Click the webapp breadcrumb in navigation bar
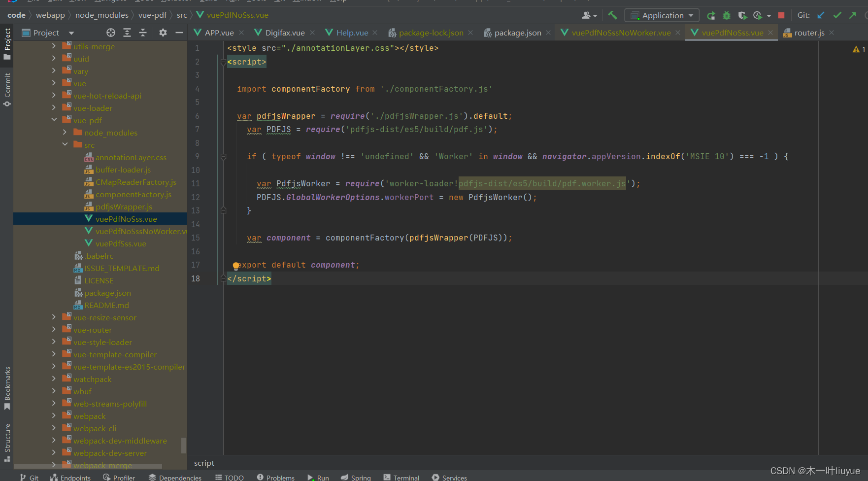This screenshot has width=868, height=481. (50, 15)
